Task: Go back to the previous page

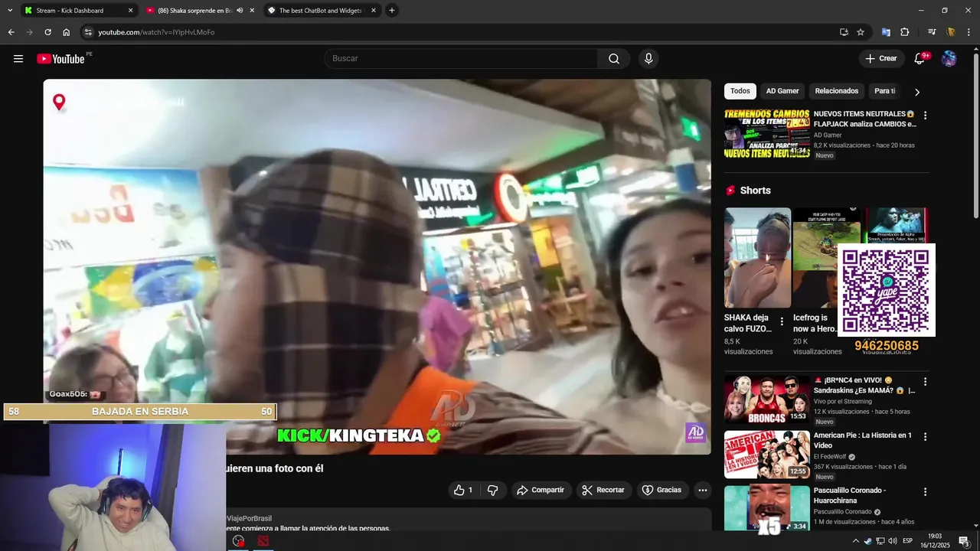Action: pos(11,32)
